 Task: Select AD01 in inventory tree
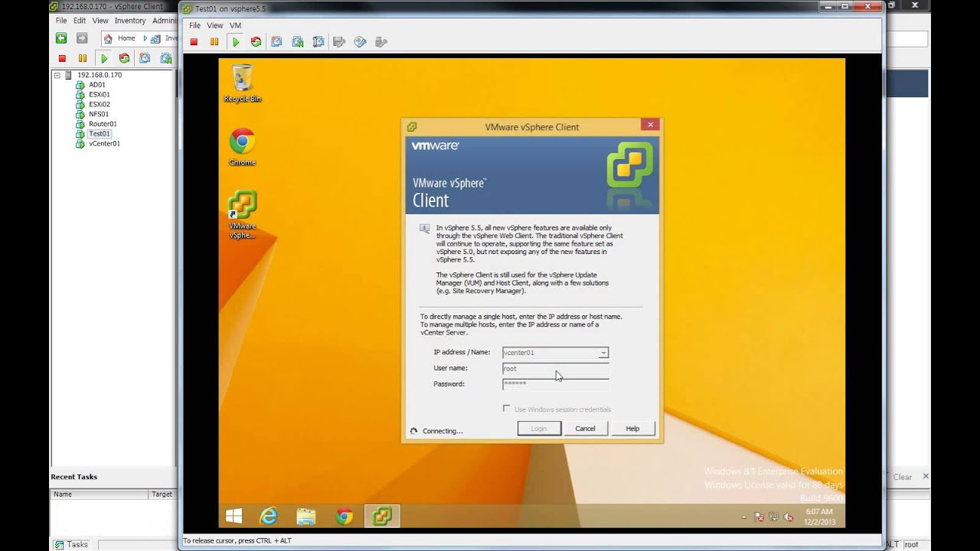click(97, 85)
